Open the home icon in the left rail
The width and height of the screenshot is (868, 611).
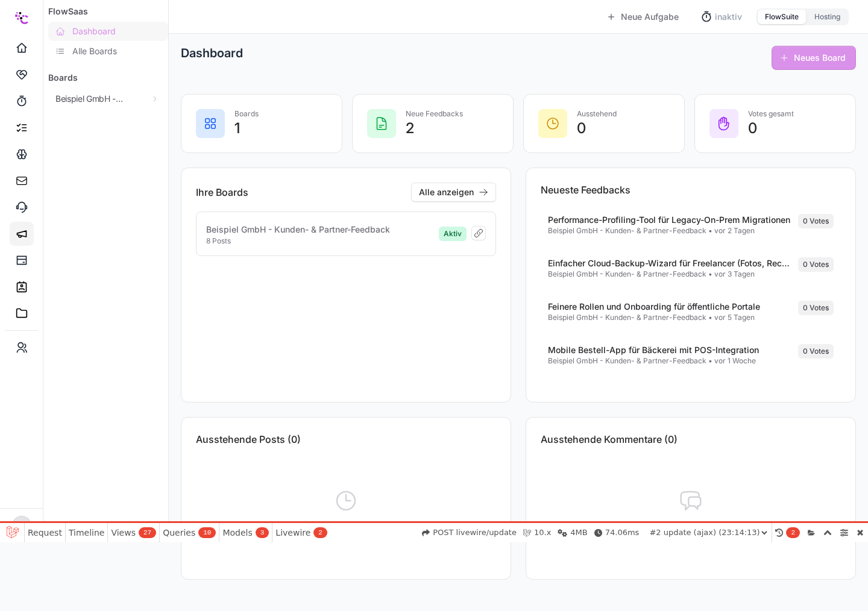[22, 48]
